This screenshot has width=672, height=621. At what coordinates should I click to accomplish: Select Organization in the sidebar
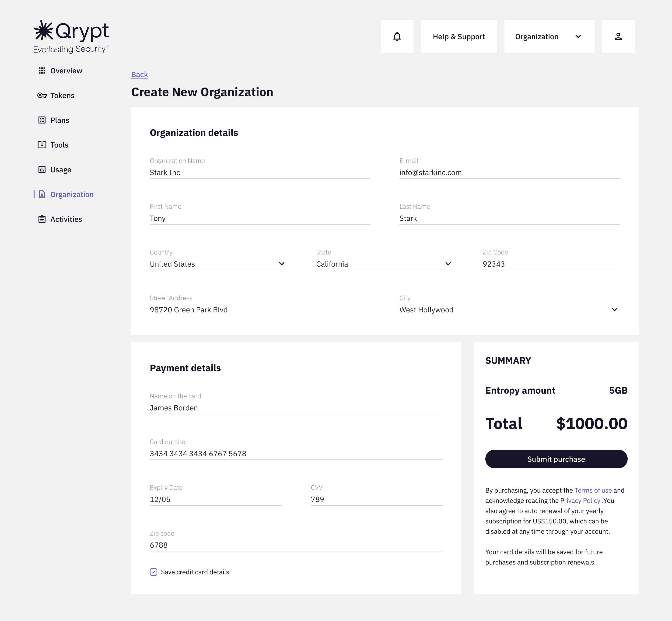pos(72,194)
